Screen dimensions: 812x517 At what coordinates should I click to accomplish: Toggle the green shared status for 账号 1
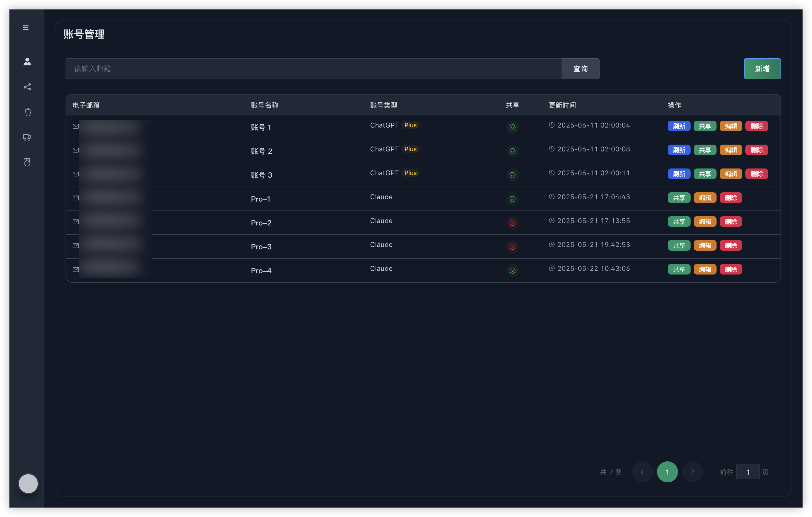(512, 127)
